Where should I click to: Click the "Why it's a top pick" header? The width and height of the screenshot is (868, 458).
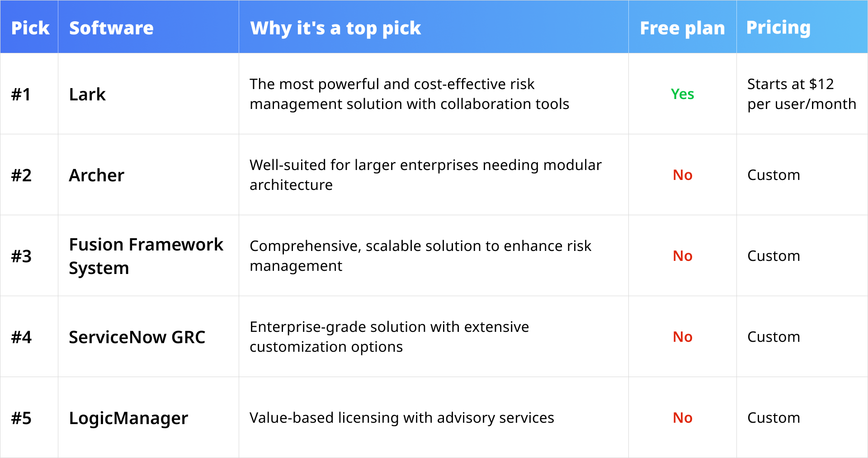click(335, 28)
